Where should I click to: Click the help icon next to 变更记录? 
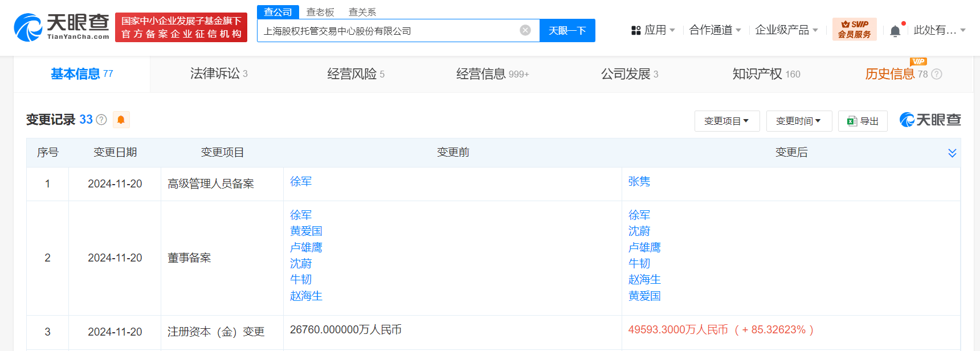101,120
